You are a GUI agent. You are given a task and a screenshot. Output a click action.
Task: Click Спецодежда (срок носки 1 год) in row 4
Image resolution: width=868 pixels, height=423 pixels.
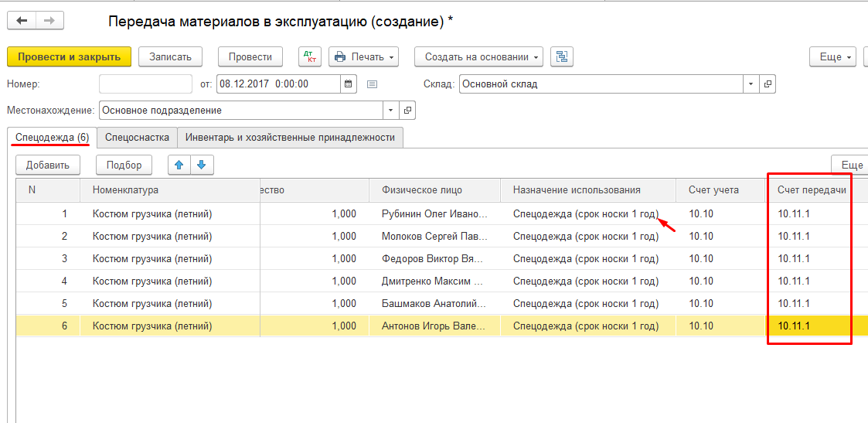coord(588,281)
